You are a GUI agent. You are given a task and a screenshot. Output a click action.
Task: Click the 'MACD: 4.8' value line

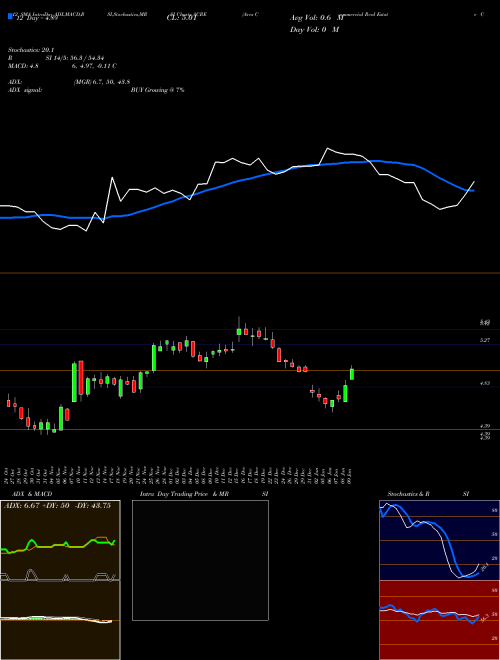tap(62, 66)
